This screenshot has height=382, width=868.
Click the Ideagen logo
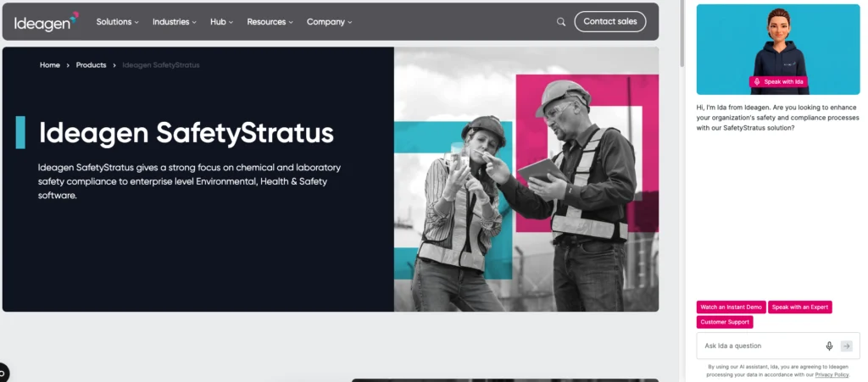47,21
